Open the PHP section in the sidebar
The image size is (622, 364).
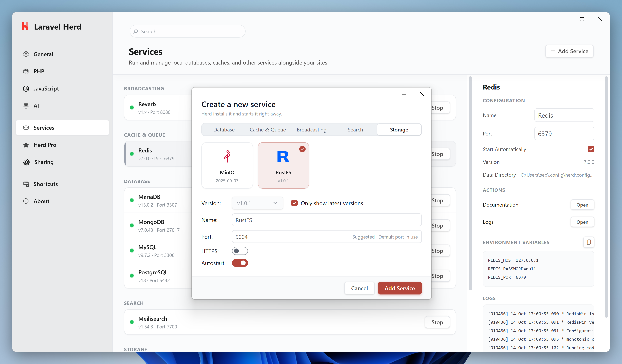(62, 71)
